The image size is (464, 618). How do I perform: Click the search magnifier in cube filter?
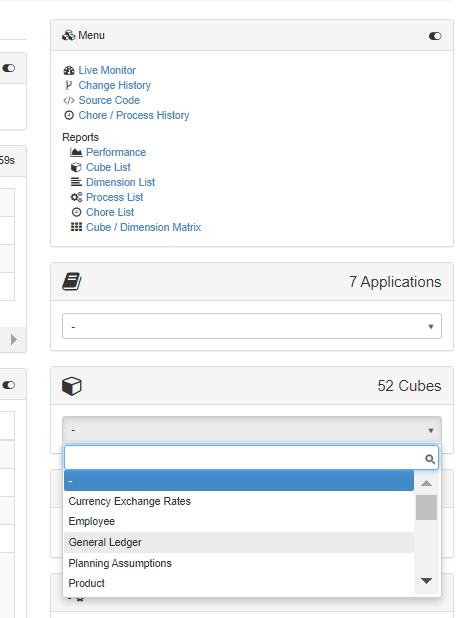coord(430,459)
